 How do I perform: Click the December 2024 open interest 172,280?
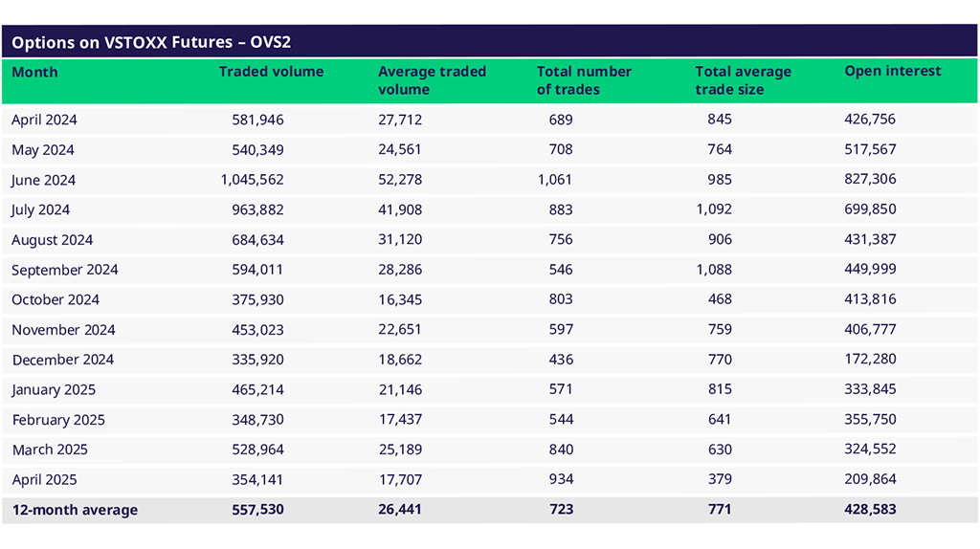coord(870,360)
